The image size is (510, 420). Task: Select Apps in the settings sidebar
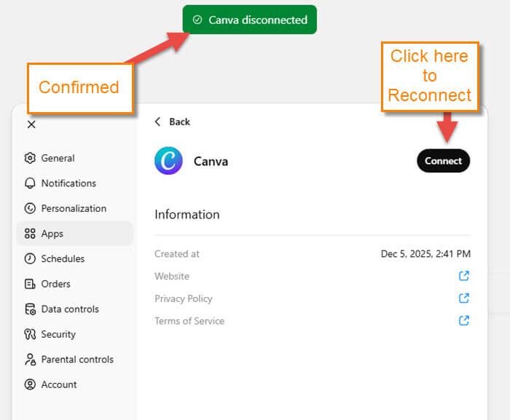coord(52,234)
